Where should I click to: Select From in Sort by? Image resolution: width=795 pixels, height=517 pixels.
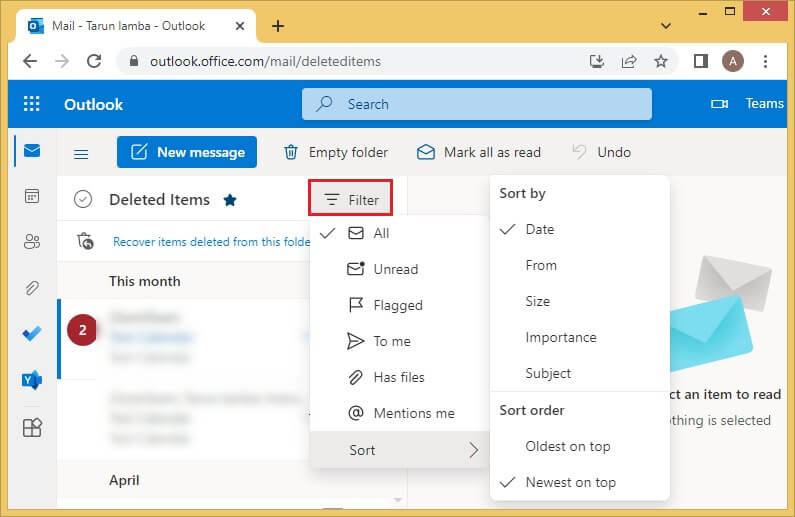point(580,266)
